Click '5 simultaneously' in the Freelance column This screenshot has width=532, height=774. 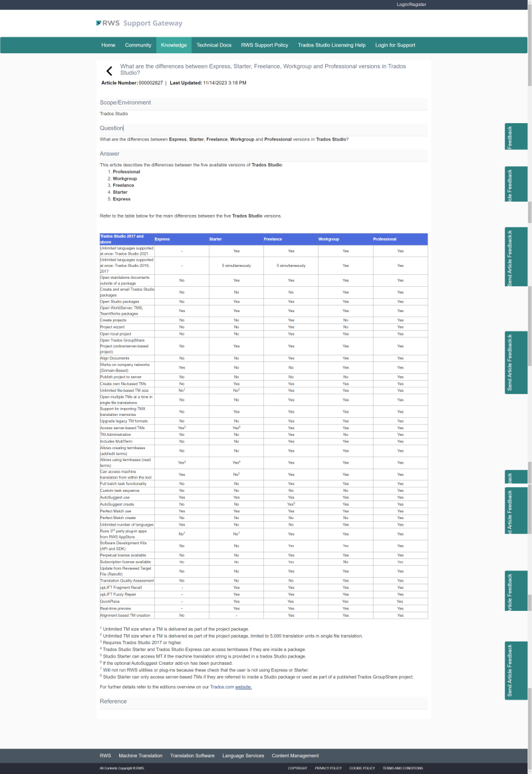coord(291,266)
